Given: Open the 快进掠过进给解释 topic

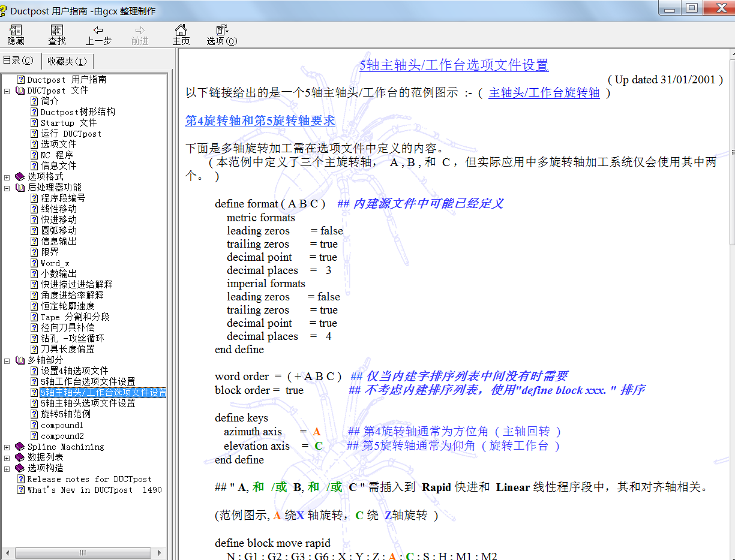Looking at the screenshot, I should (77, 285).
